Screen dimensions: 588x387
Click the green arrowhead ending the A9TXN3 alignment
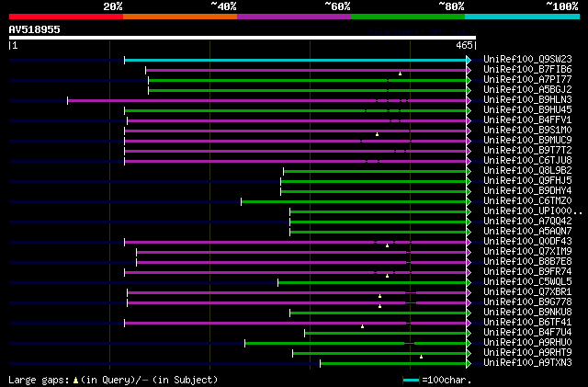pyautogui.click(x=469, y=363)
